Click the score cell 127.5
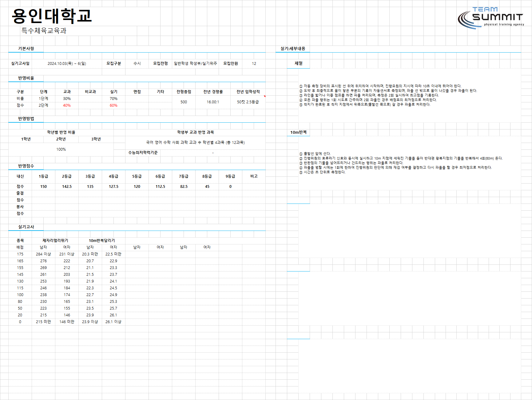Viewport: 532px width, 400px height. click(114, 186)
